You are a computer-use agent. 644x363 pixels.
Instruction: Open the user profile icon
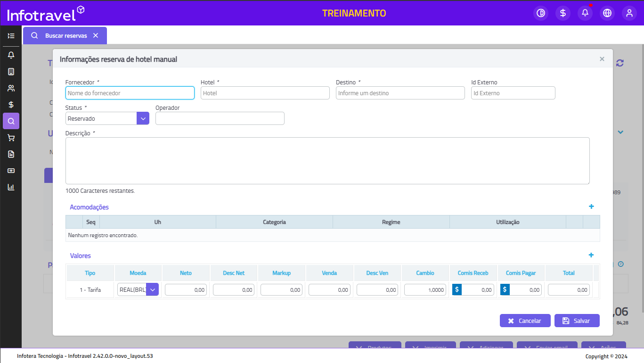pyautogui.click(x=629, y=13)
